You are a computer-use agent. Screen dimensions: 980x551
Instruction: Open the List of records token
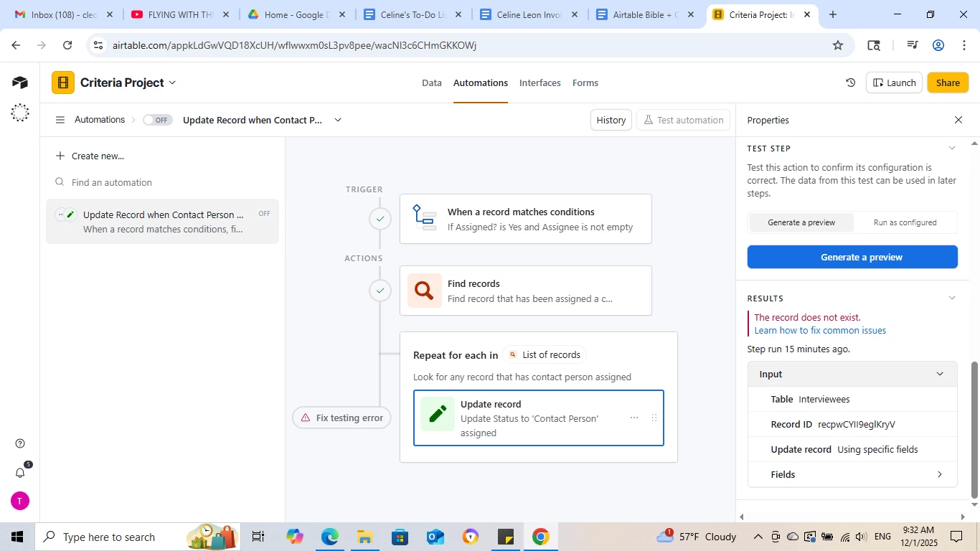[545, 354]
